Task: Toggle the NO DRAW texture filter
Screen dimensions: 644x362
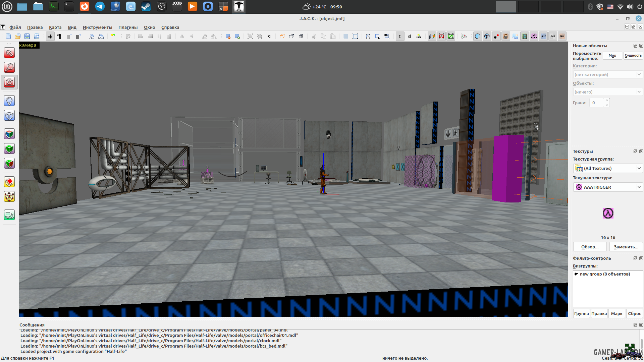Action: (534, 37)
